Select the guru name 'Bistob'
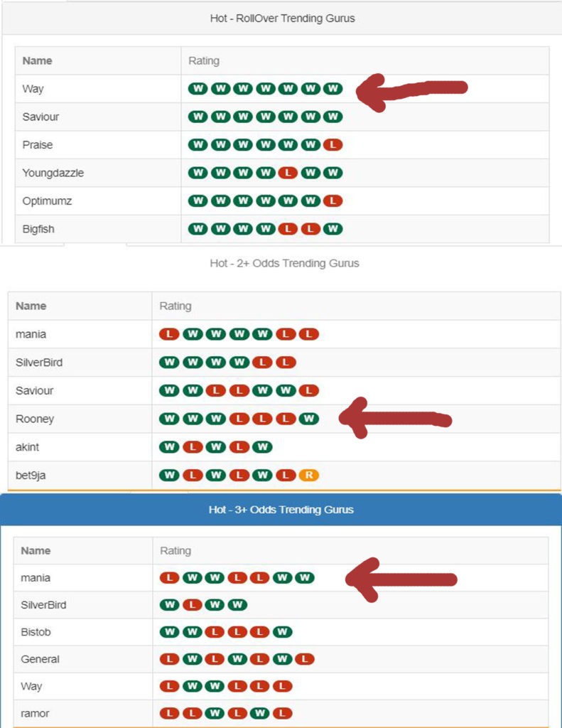Viewport: 562px width, 728px height. pyautogui.click(x=36, y=632)
